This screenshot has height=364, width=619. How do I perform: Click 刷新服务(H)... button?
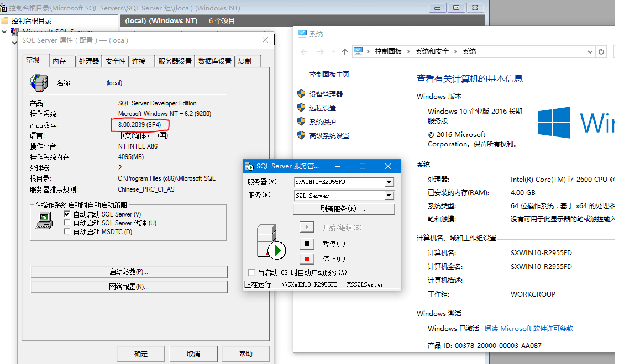(x=344, y=209)
